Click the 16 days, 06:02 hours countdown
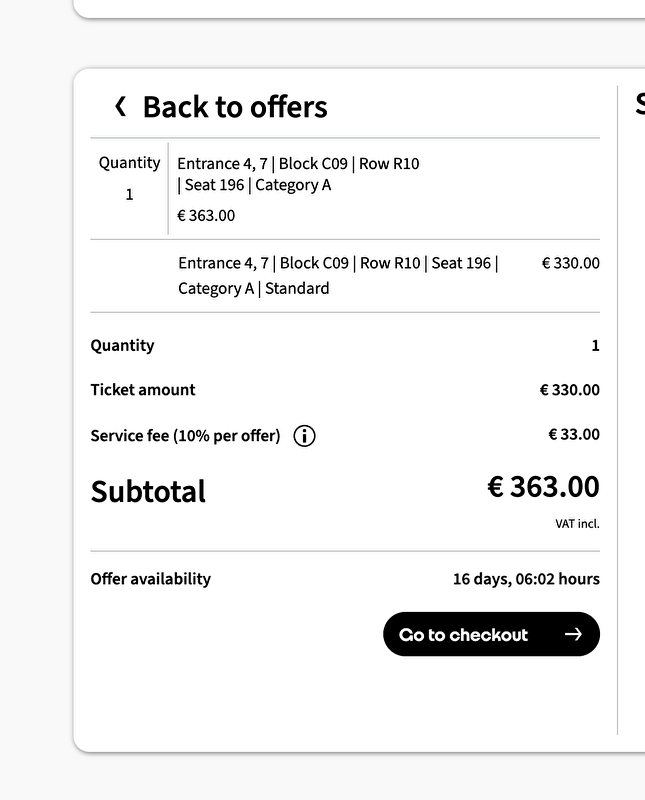645x800 pixels. click(x=526, y=579)
